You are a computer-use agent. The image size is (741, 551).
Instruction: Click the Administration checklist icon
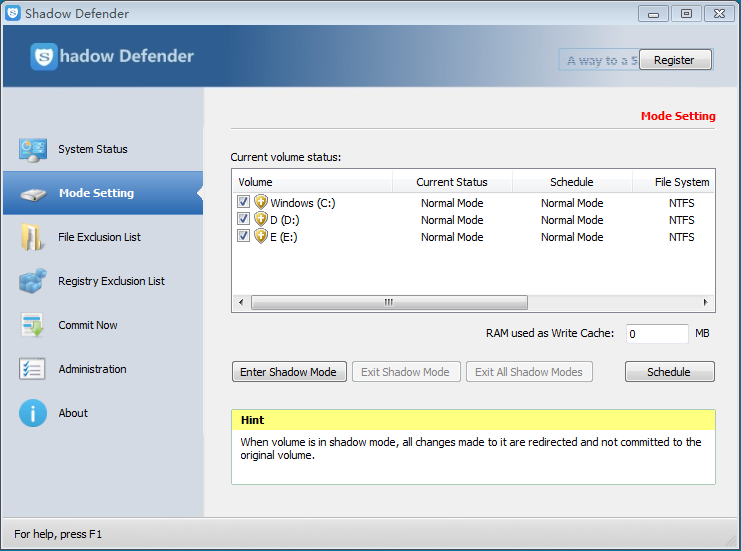tap(33, 369)
